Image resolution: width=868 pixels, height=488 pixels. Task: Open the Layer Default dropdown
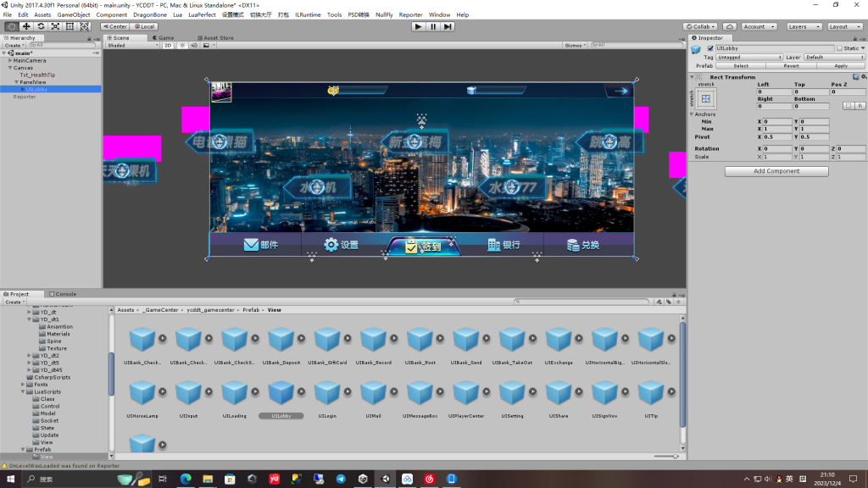(x=834, y=57)
